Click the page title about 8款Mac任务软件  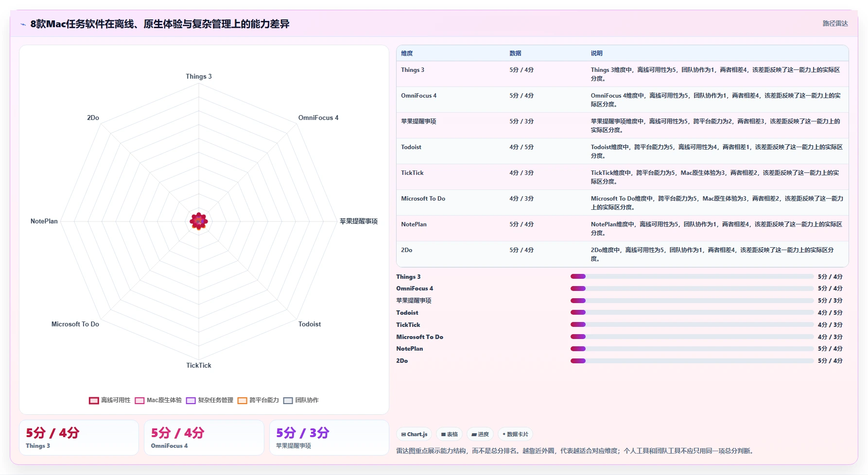pyautogui.click(x=160, y=24)
